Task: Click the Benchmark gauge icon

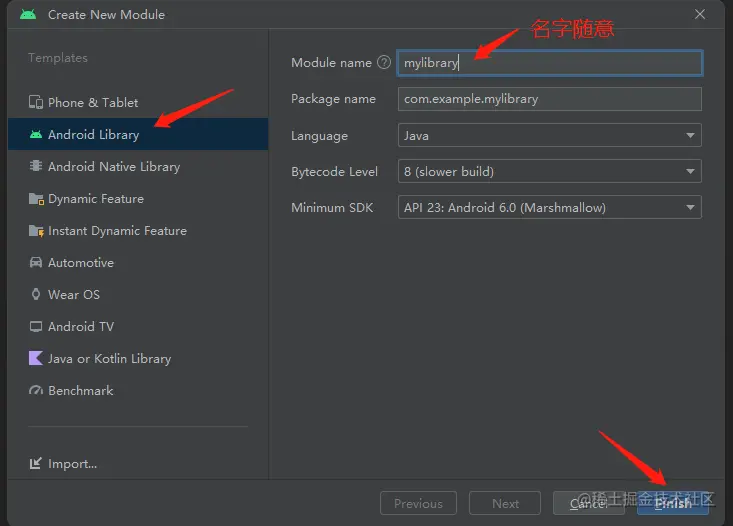Action: click(36, 390)
